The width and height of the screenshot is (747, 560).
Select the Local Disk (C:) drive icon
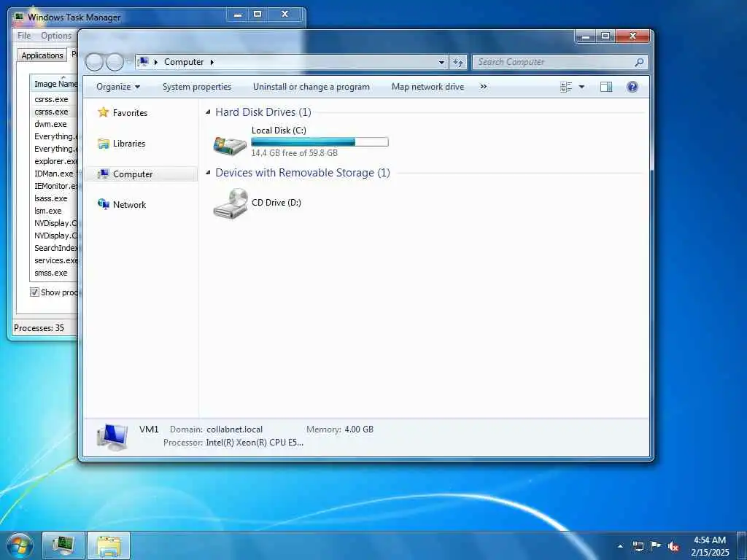230,145
